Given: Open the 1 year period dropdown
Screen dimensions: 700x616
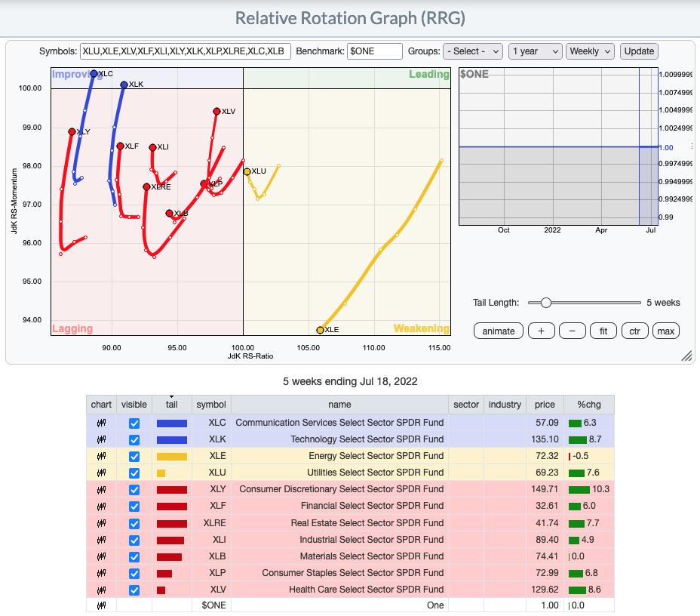Looking at the screenshot, I should coord(536,51).
